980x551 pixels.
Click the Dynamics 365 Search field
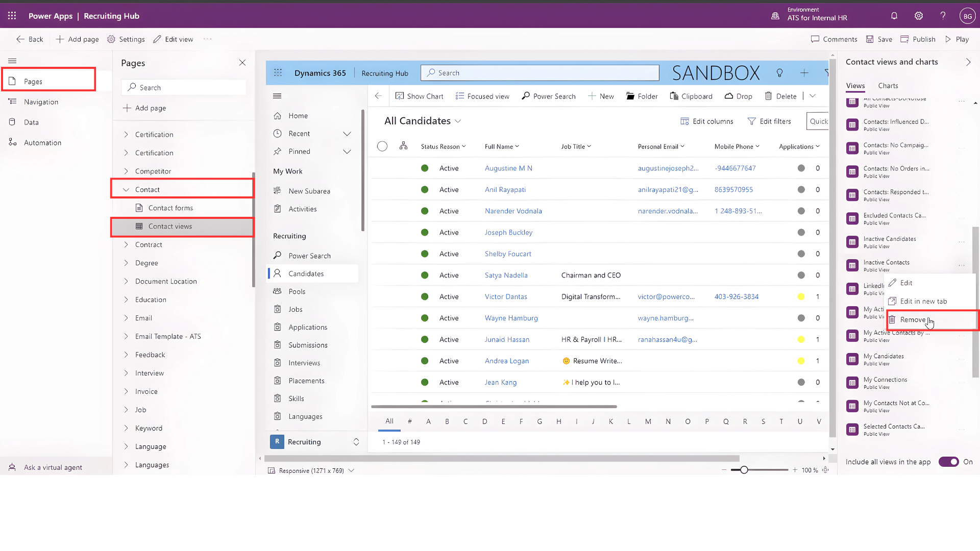[540, 73]
